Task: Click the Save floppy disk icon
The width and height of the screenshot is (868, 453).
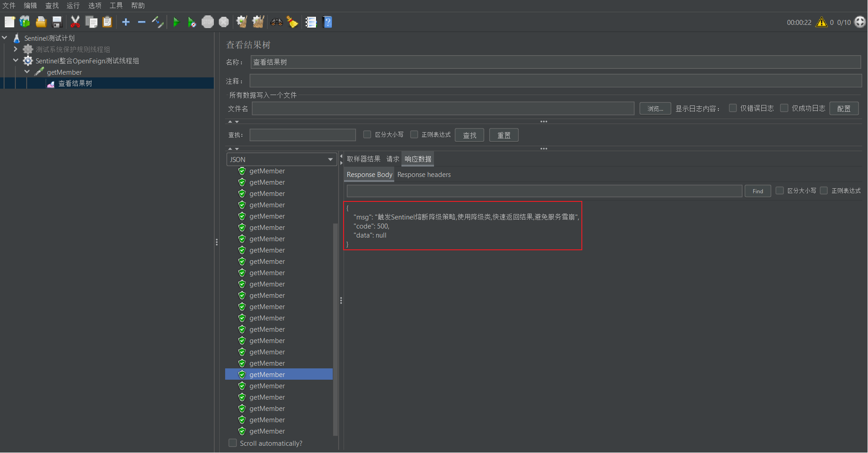Action: [x=57, y=22]
